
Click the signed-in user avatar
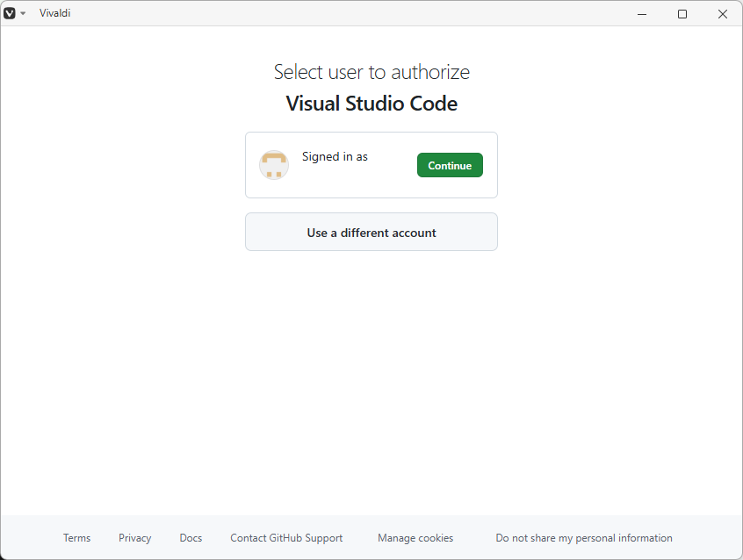[274, 165]
